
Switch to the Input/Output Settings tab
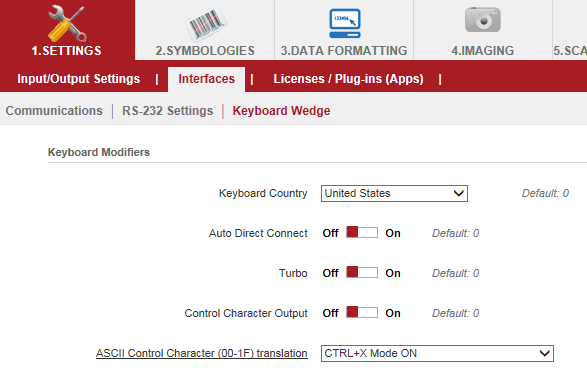(x=79, y=79)
